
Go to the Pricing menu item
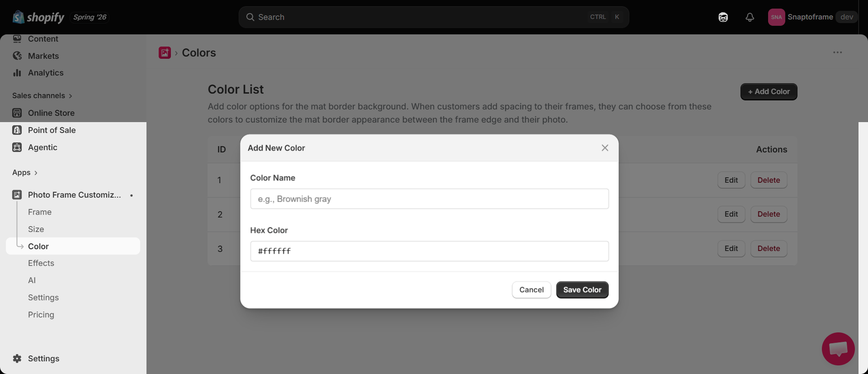pos(41,315)
